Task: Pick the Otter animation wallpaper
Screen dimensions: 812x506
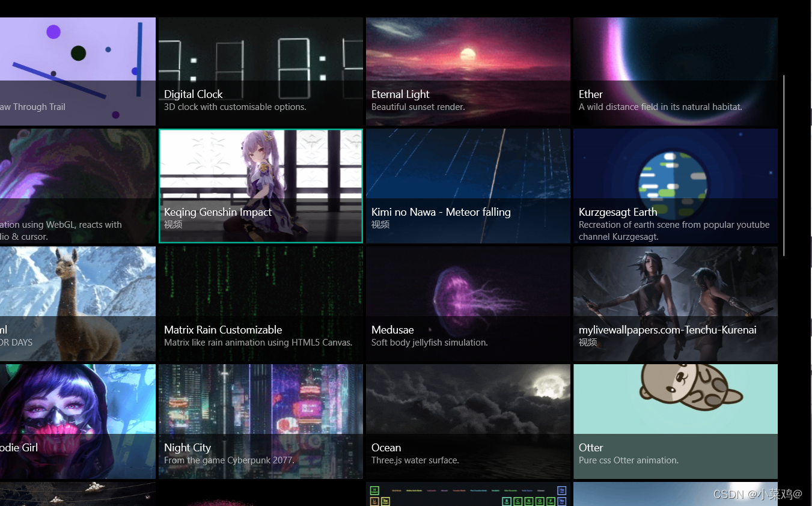Action: 676,421
